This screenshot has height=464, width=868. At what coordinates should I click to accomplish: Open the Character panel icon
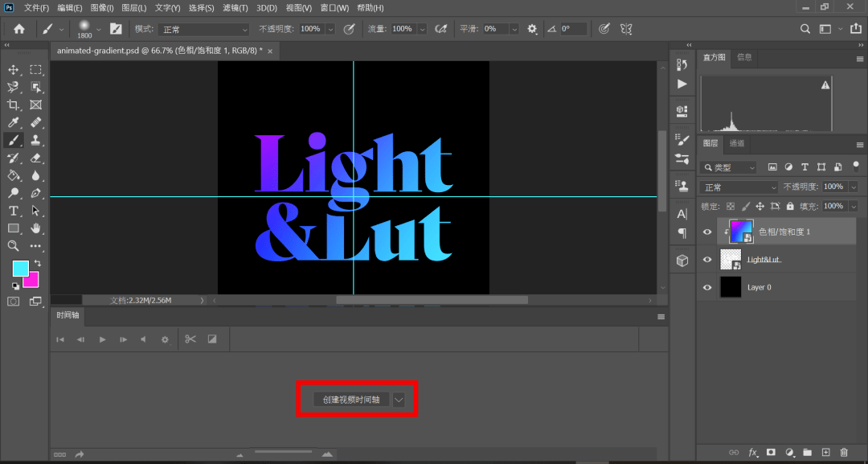682,214
